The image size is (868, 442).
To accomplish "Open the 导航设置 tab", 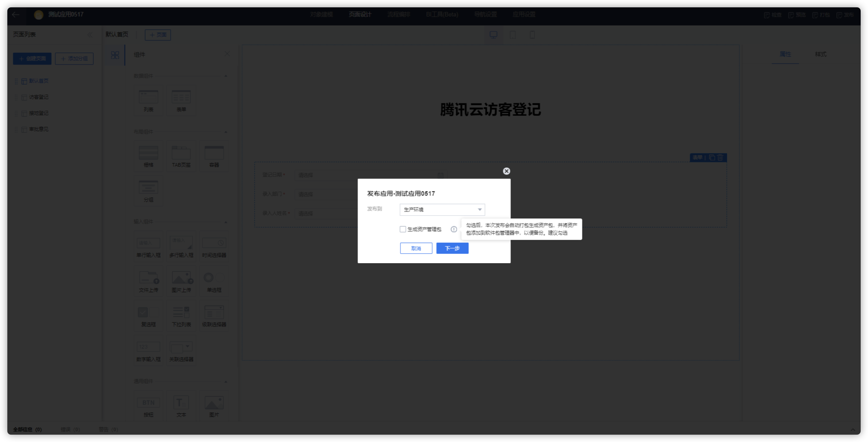I will tap(486, 14).
